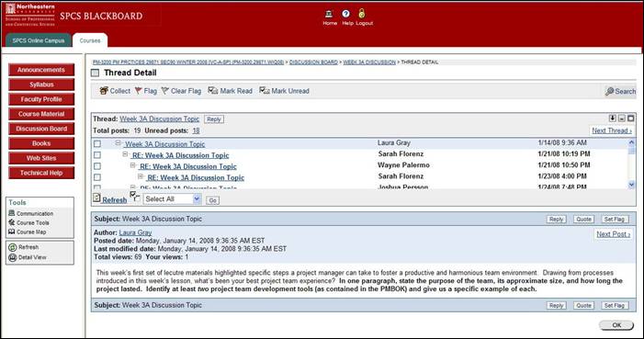This screenshot has width=644, height=339.
Task: Open Announcements from the sidebar menu
Action: point(41,70)
